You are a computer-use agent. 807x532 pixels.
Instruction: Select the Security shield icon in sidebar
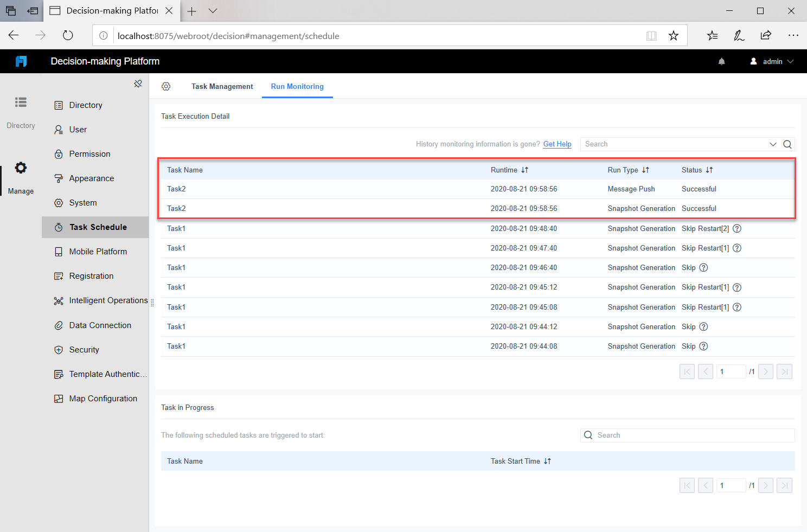59,350
